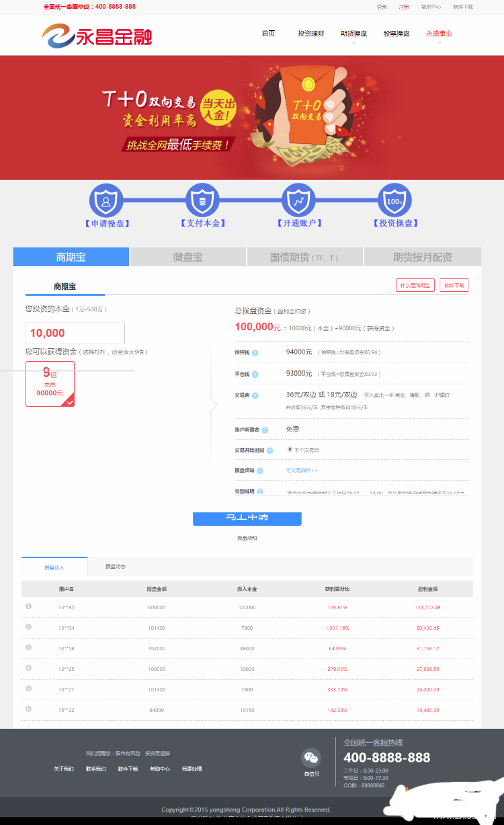Click username 15**85 in ranking table
The image size is (504, 825).
pos(66,607)
